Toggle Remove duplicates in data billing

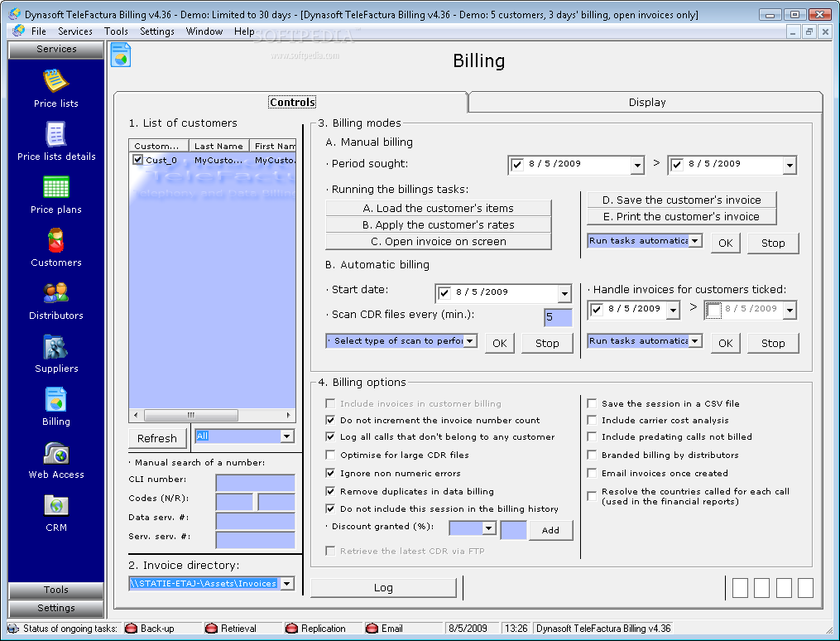click(x=330, y=491)
